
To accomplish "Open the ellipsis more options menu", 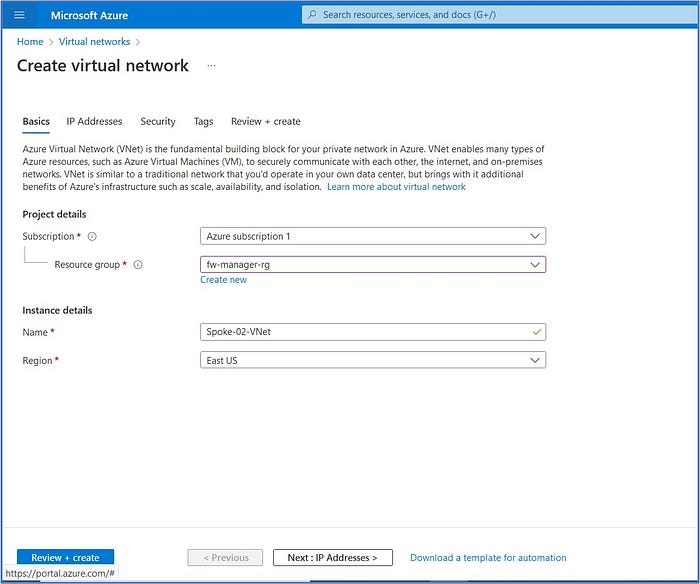I will [211, 66].
